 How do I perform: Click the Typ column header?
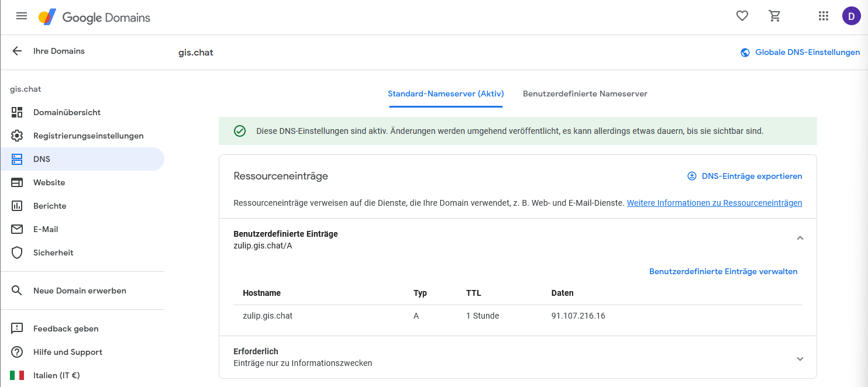tap(420, 293)
